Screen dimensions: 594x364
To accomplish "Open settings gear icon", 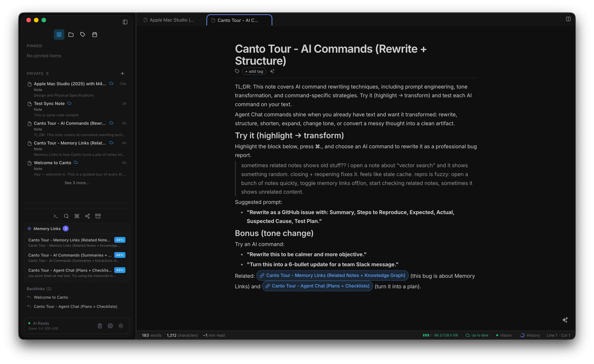I will [x=110, y=326].
